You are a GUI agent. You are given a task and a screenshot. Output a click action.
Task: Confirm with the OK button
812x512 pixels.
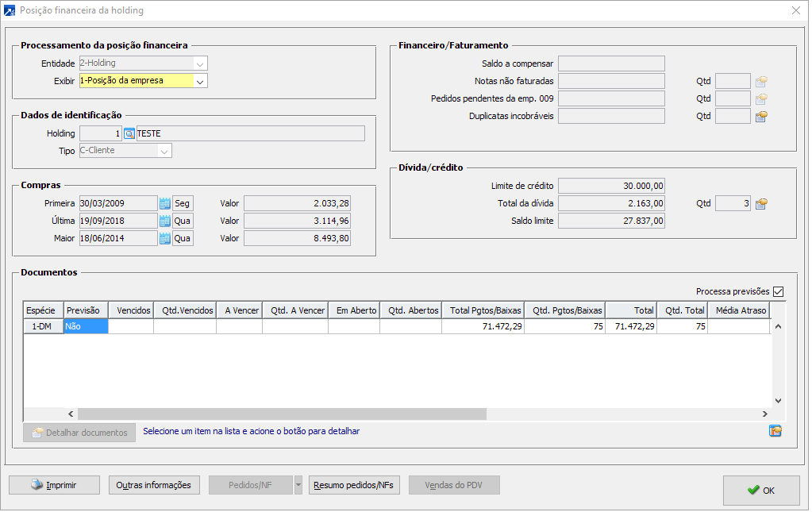pyautogui.click(x=760, y=491)
